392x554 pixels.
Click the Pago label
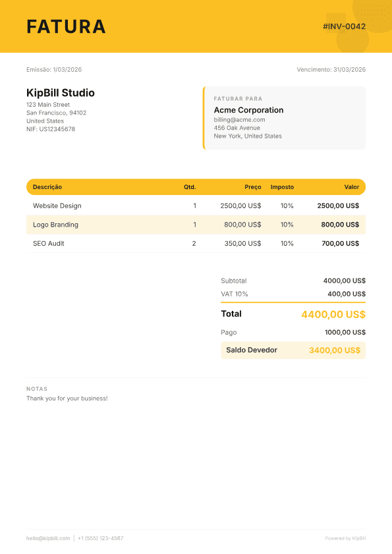pyautogui.click(x=229, y=333)
